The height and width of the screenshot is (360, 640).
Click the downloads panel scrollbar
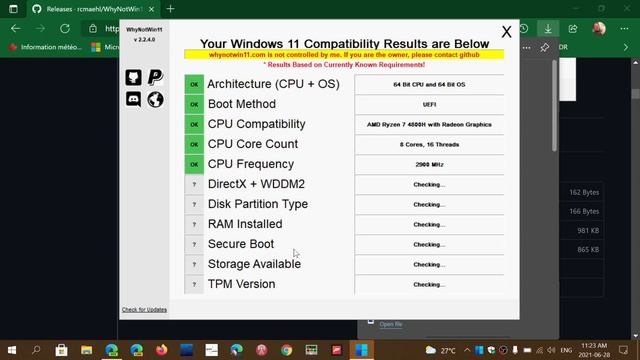coord(554,105)
